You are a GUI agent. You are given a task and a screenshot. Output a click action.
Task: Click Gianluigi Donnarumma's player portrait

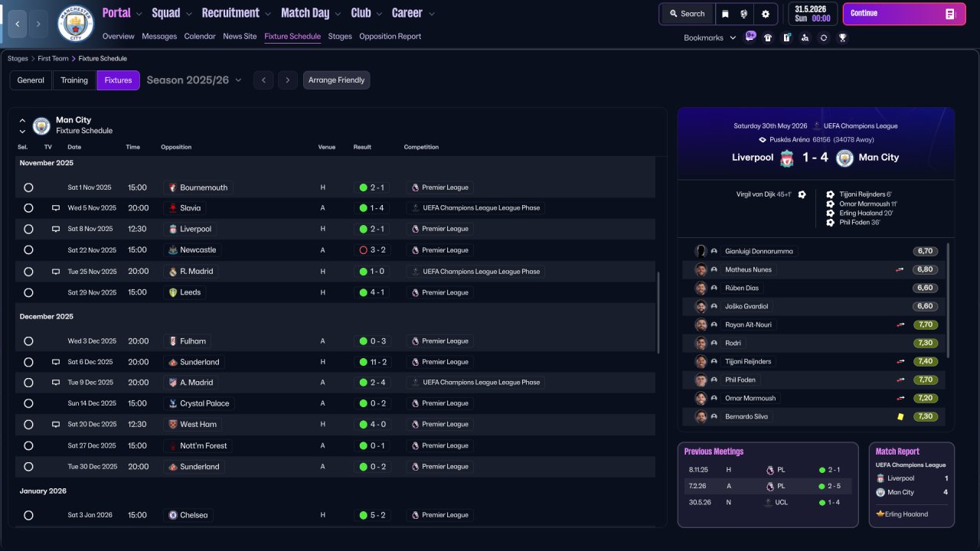click(701, 251)
